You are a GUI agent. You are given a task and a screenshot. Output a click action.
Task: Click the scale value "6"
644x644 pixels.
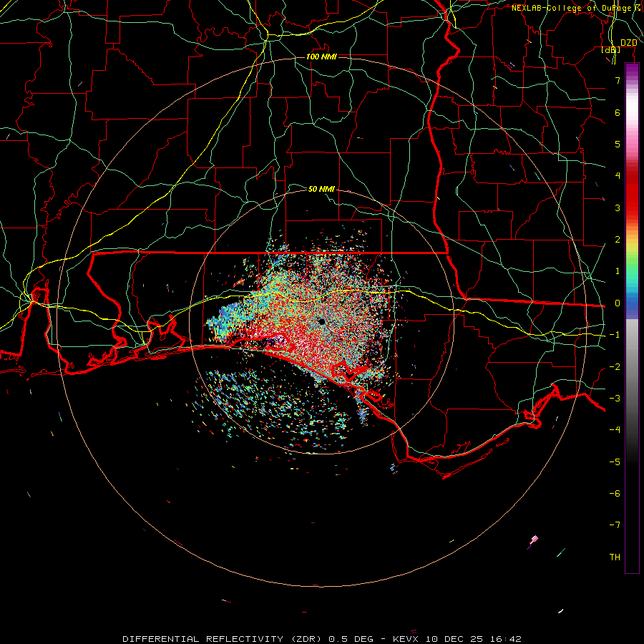[618, 112]
